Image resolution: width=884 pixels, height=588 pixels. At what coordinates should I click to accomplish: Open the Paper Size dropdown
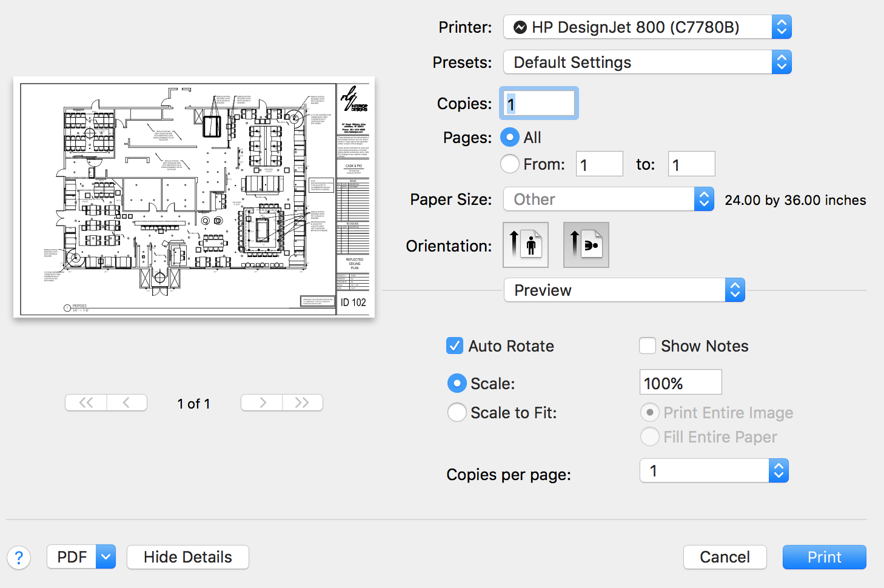[608, 199]
